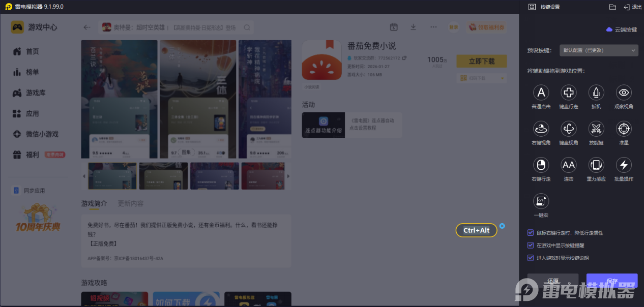Toggle 鼠标右键行走时,降低行走惯性 checkbox
The image size is (644, 307).
click(x=531, y=232)
